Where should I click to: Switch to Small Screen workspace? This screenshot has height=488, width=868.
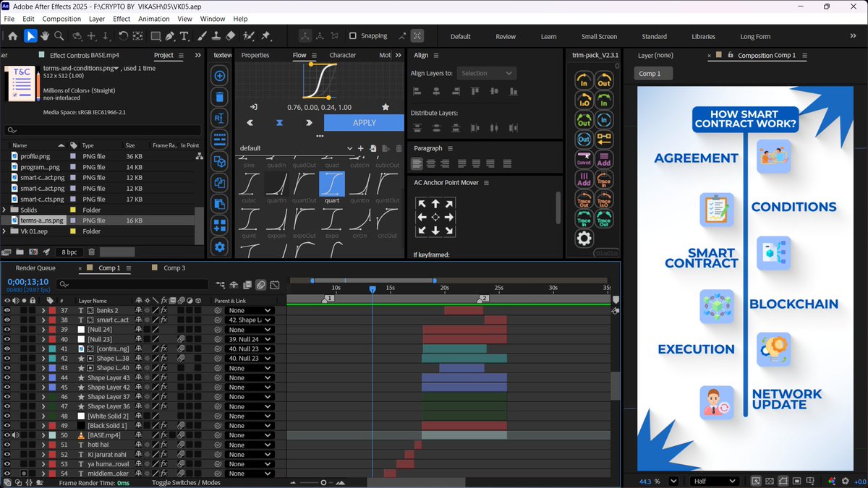599,36
